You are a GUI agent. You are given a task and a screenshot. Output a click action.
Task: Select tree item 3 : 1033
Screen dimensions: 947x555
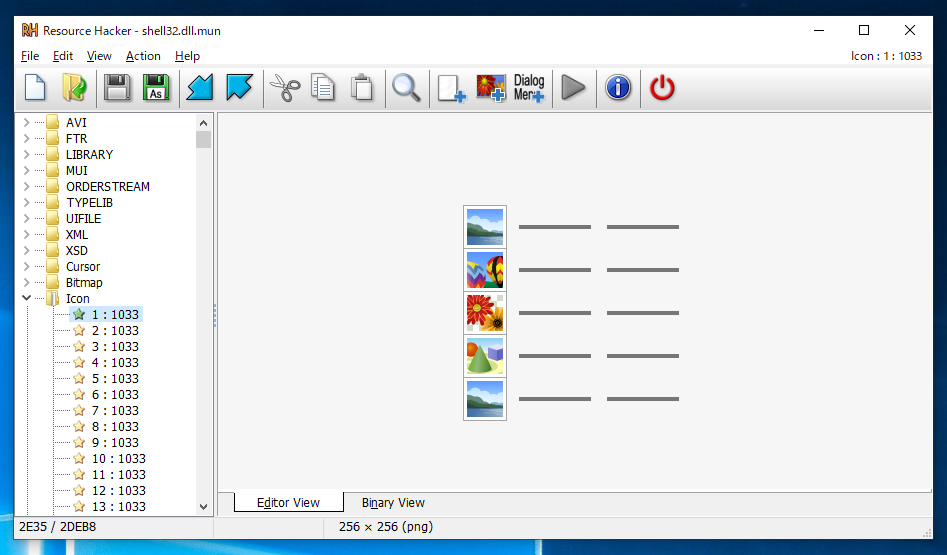[x=115, y=347]
